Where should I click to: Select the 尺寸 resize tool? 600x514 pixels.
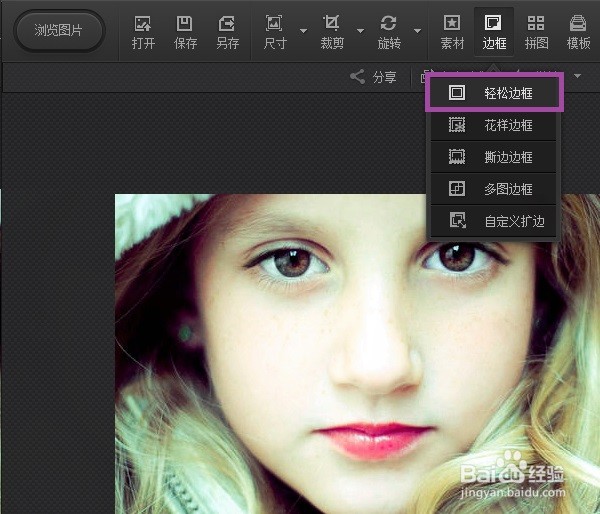(275, 33)
